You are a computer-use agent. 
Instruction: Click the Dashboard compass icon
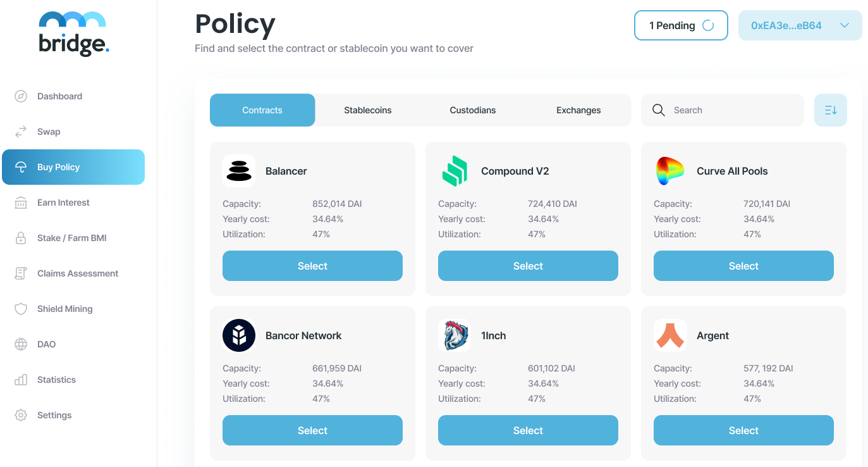point(21,96)
